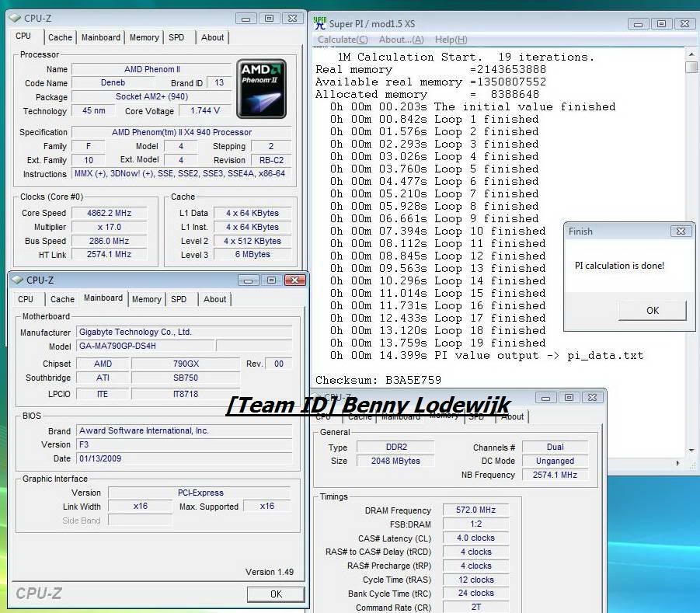
Task: Click Graphic Interface Version value PCI-Express
Action: tap(200, 493)
